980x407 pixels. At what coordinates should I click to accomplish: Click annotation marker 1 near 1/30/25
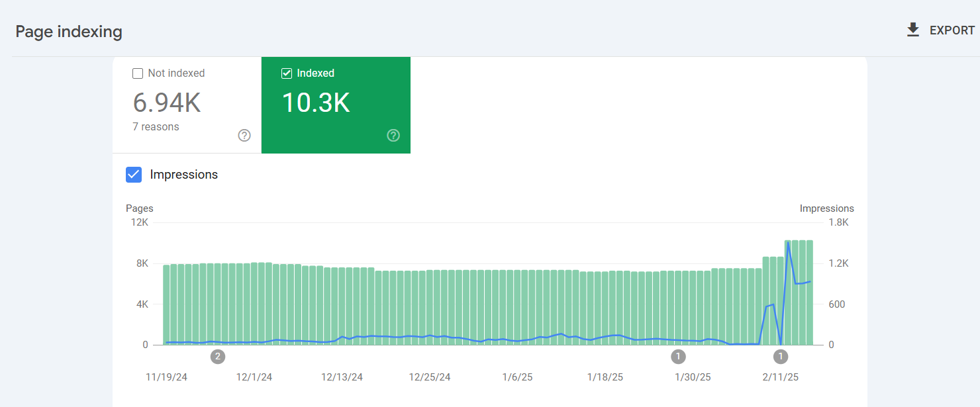(x=678, y=357)
